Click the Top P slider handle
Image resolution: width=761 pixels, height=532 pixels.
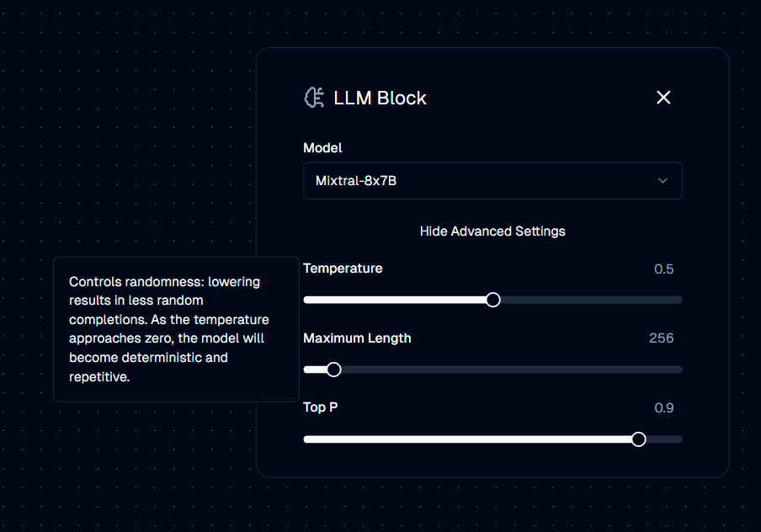pyautogui.click(x=639, y=439)
